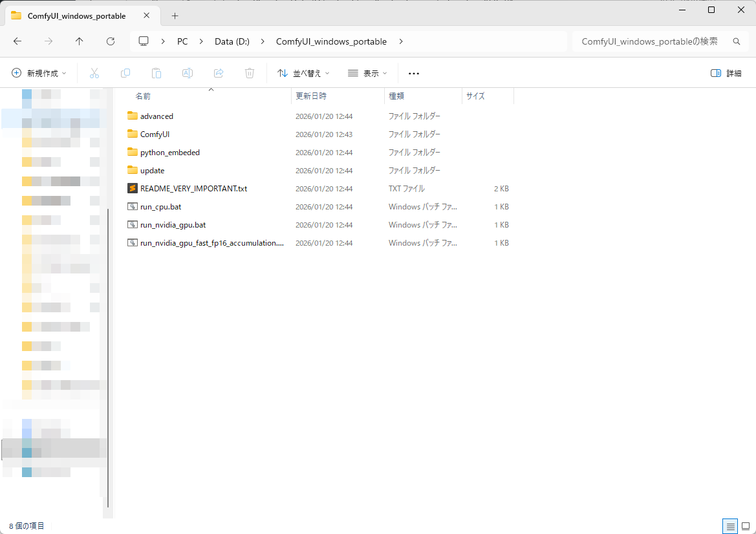Click the navigation pane scrollbar
Screen dimensions: 756x534
108,357
